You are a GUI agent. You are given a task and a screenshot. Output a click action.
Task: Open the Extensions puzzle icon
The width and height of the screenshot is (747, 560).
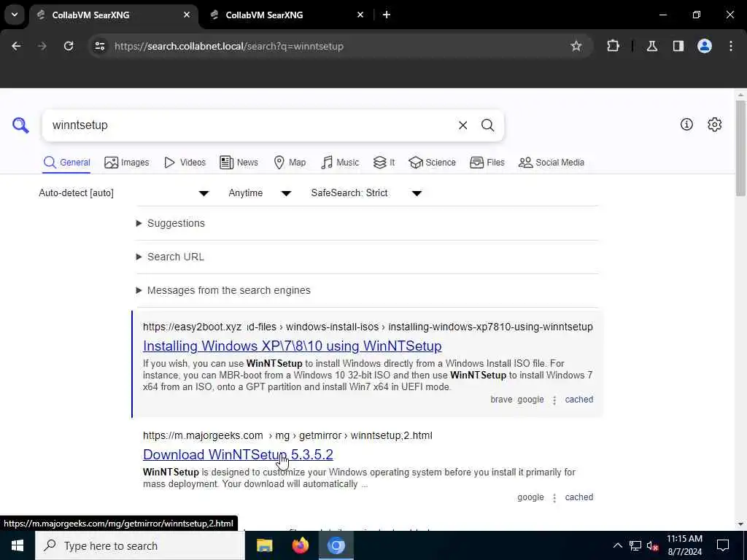[613, 46]
